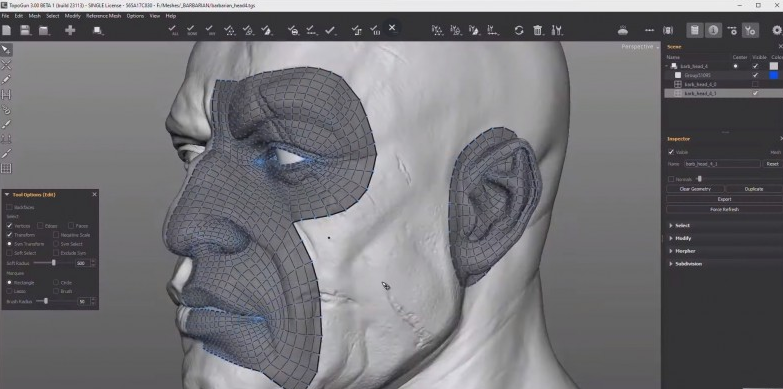This screenshot has width=783, height=389.
Task: Toggle Visible checkbox in Inspector panel
Action: click(671, 152)
